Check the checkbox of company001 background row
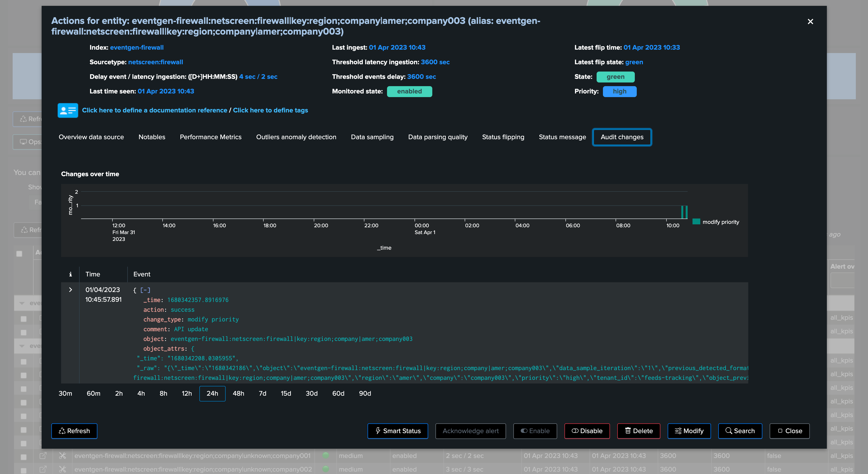This screenshot has width=868, height=474. pos(23,457)
